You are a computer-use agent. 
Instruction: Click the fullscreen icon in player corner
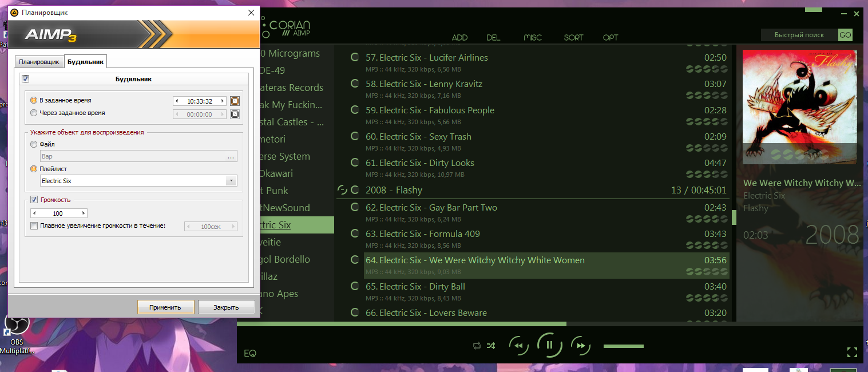[x=852, y=353]
